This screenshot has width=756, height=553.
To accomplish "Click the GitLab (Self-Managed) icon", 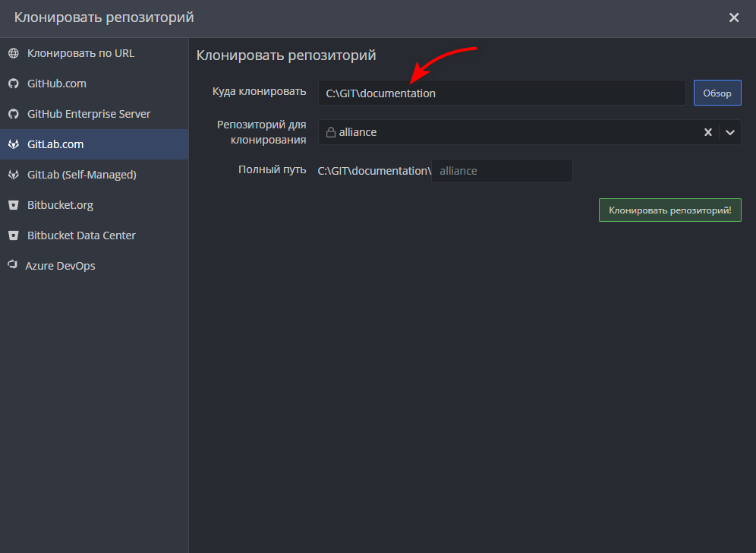I will coord(12,174).
